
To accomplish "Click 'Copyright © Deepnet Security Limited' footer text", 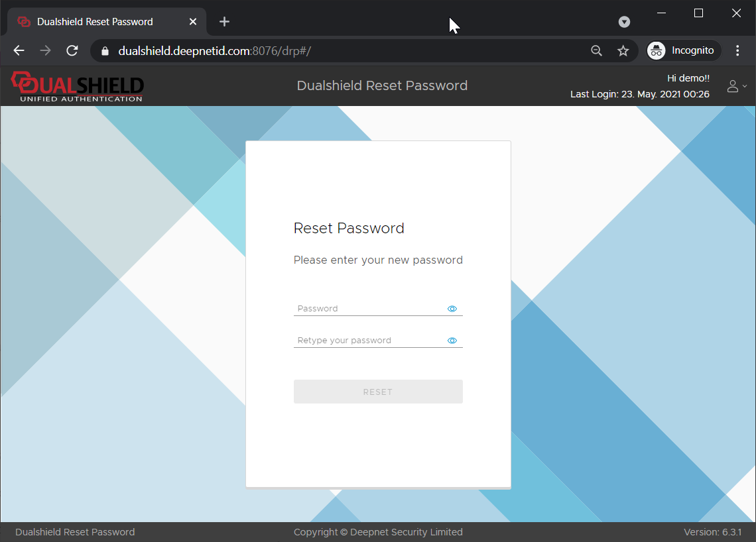I will click(378, 532).
